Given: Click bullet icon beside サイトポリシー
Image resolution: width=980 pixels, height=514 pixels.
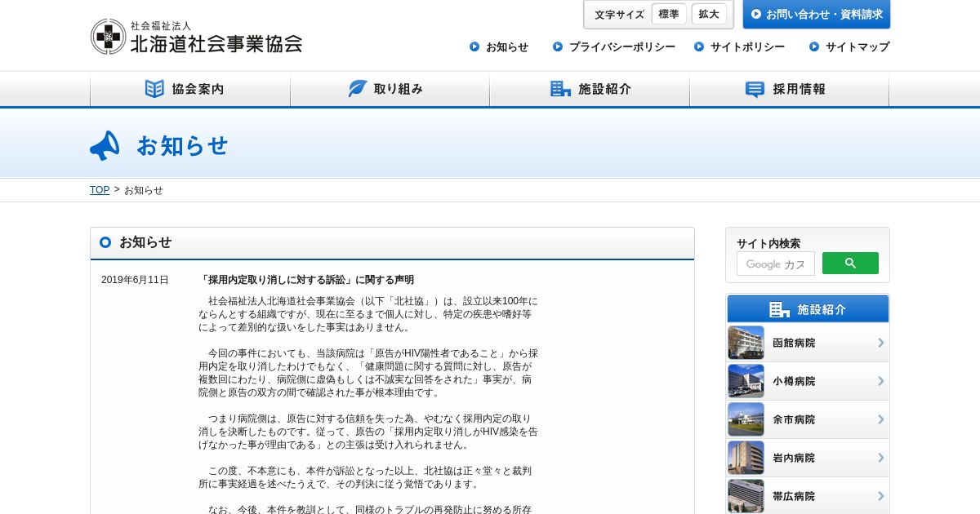Looking at the screenshot, I should pyautogui.click(x=699, y=47).
